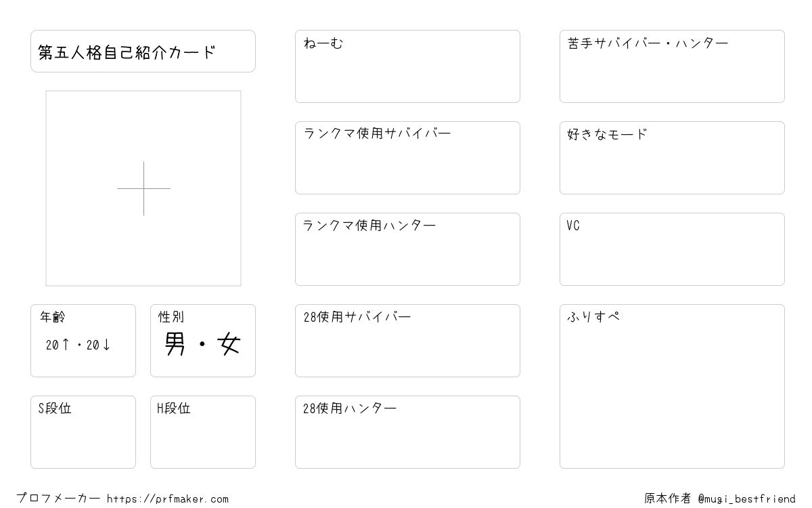Click the @mugi_bestfriend author handle

pos(747,499)
